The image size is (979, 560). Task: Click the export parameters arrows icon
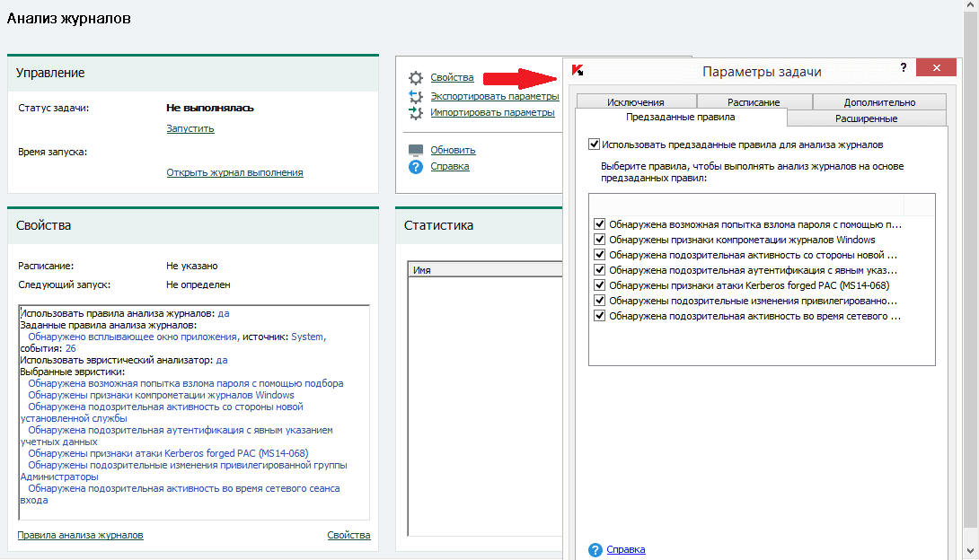pyautogui.click(x=415, y=96)
